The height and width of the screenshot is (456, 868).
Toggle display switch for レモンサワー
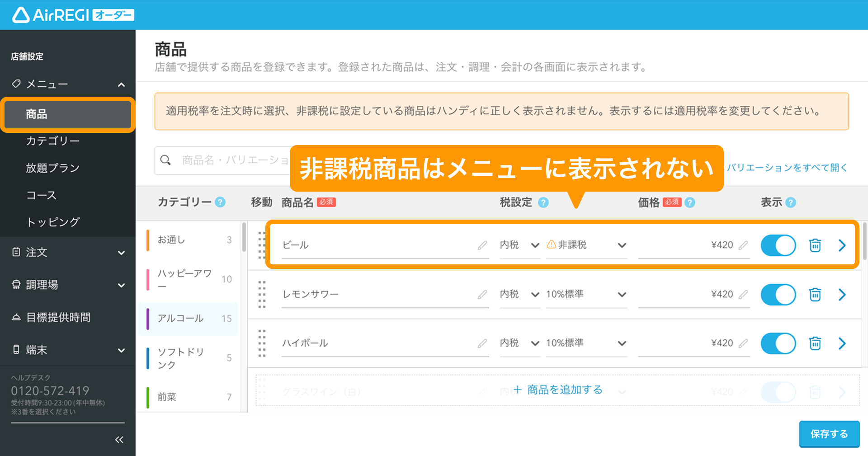click(x=778, y=295)
